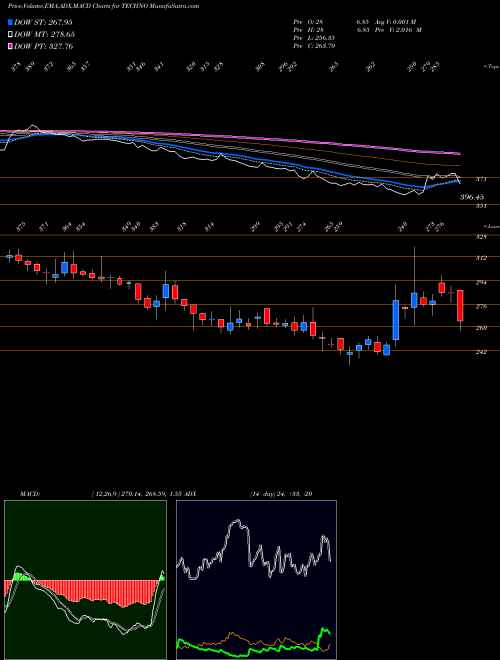Click the magenta DOW PT legend swatch
Viewport: 500px width, 660px height.
point(11,46)
